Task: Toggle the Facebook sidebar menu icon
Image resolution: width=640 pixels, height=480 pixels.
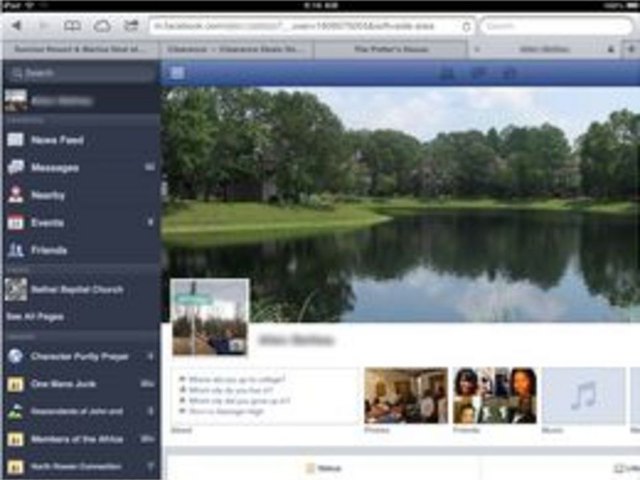Action: click(177, 73)
